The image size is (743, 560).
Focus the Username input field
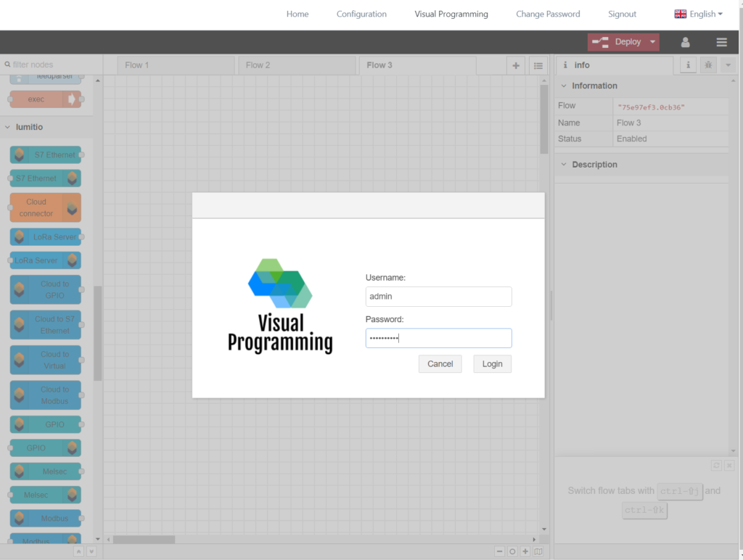(438, 297)
